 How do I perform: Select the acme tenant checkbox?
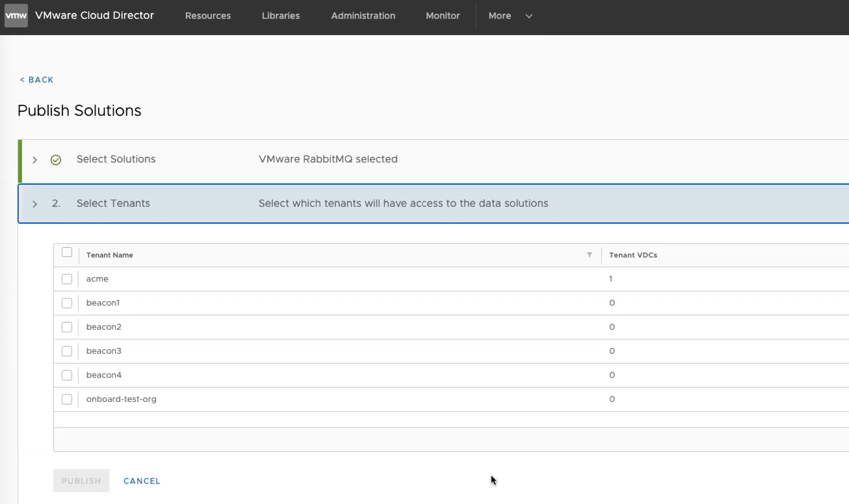tap(67, 279)
